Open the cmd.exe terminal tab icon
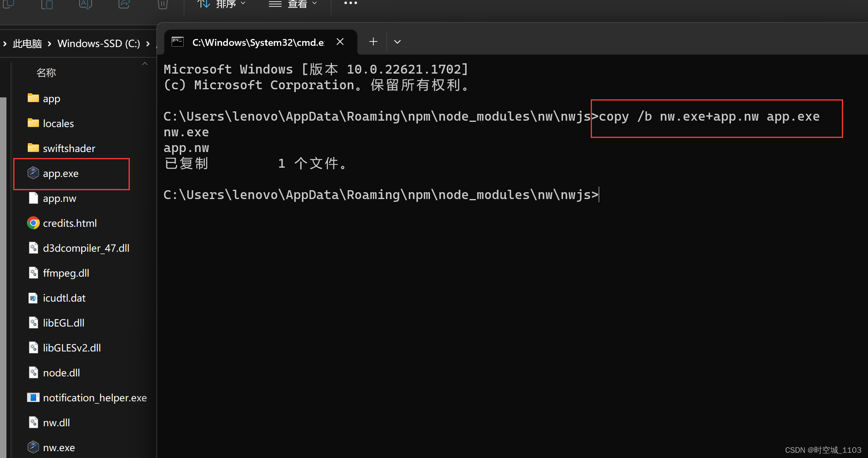The width and height of the screenshot is (868, 458). pyautogui.click(x=177, y=41)
